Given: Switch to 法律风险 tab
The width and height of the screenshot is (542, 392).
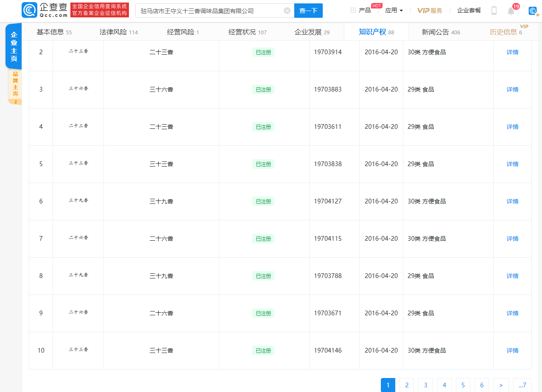Looking at the screenshot, I should coord(119,32).
